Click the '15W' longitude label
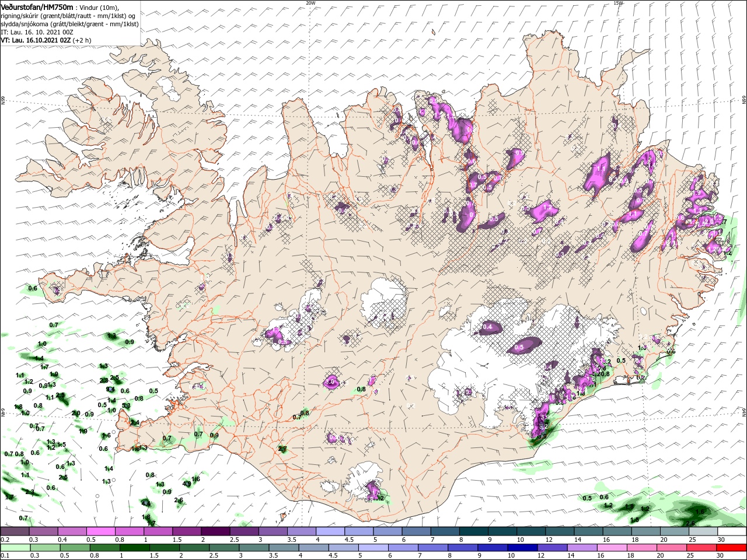 (x=619, y=3)
